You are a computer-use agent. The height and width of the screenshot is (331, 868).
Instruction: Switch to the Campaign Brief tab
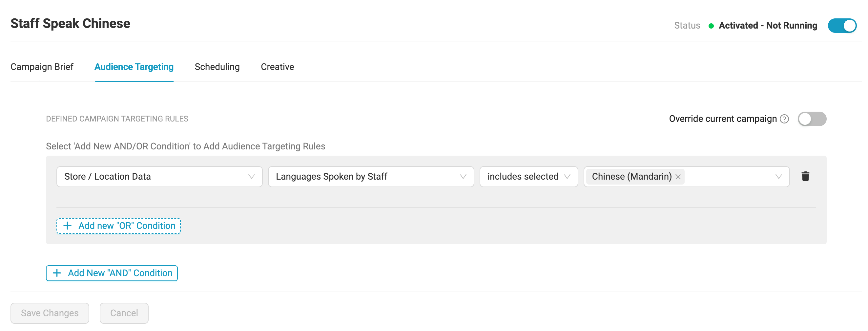42,67
